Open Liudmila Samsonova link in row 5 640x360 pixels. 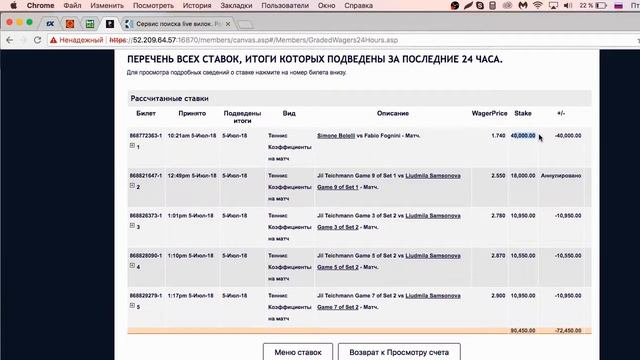point(433,296)
